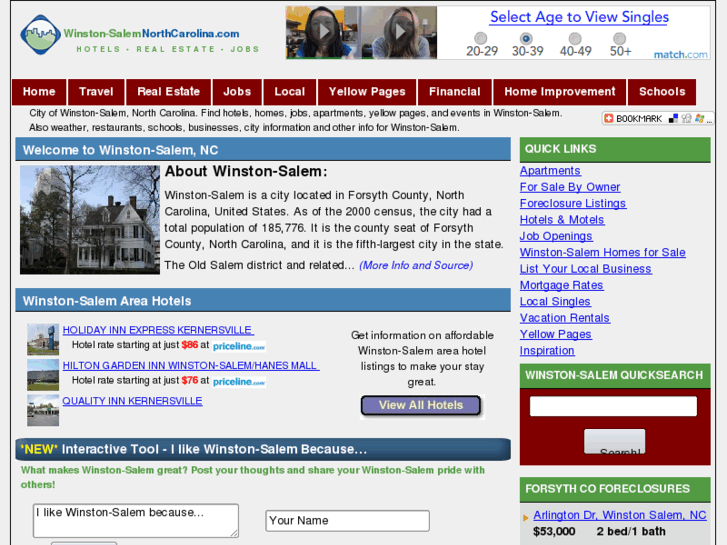This screenshot has width=727, height=545.
Task: Click the WinstonSalemNorthCarolina.com site title
Action: coord(151,33)
